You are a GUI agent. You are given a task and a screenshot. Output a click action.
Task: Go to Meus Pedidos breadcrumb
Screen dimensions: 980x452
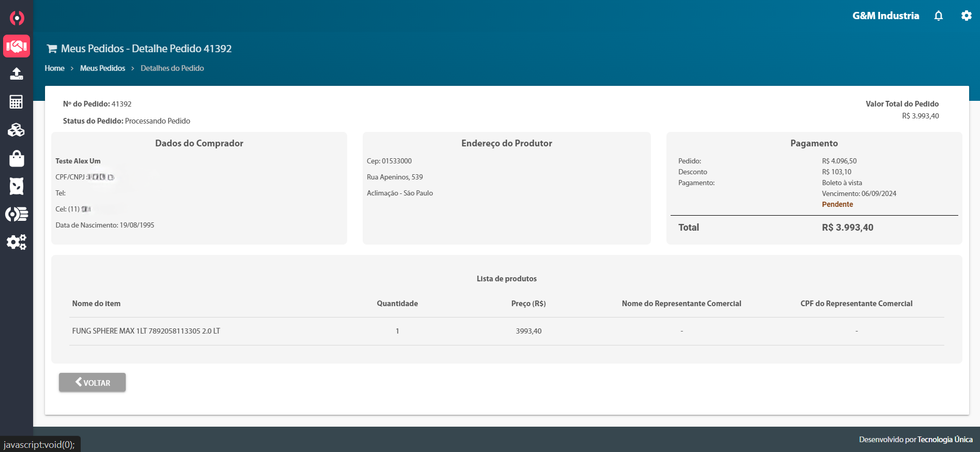[102, 68]
